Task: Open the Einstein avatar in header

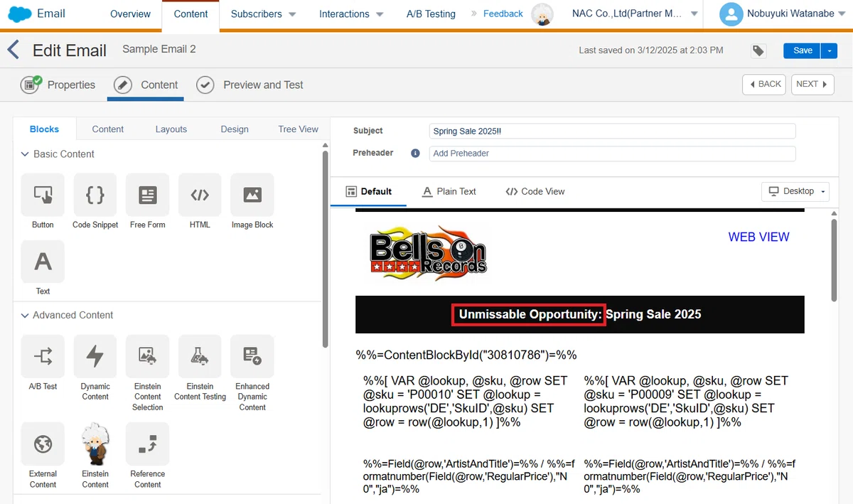Action: (x=542, y=14)
